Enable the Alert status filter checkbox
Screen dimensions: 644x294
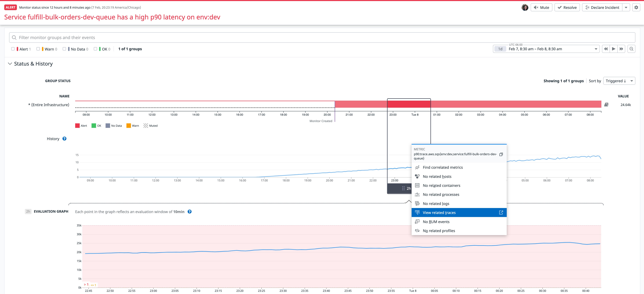(x=13, y=49)
